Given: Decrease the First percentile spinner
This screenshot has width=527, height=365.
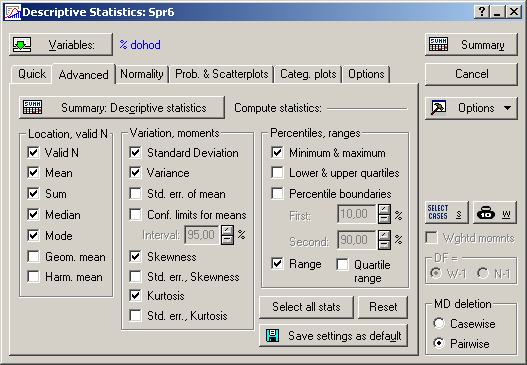Looking at the screenshot, I should pyautogui.click(x=384, y=219).
